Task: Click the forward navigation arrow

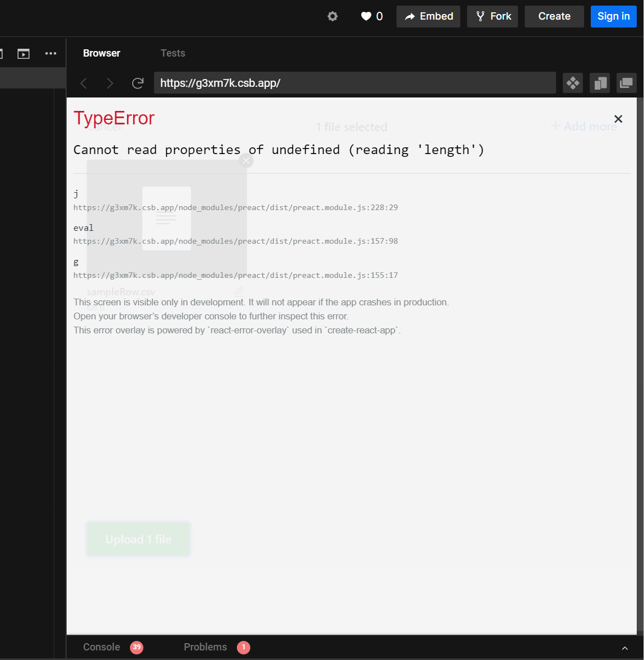Action: pyautogui.click(x=110, y=83)
